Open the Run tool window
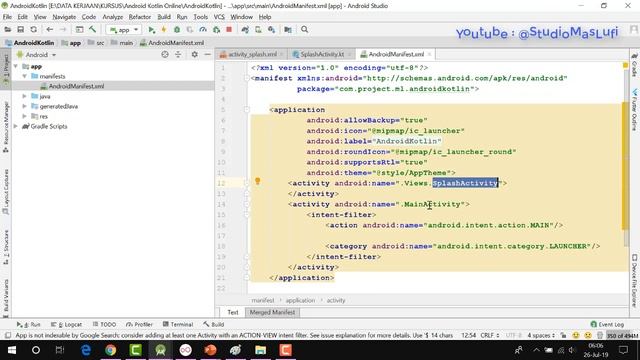This screenshot has width=640, height=360. point(28,324)
